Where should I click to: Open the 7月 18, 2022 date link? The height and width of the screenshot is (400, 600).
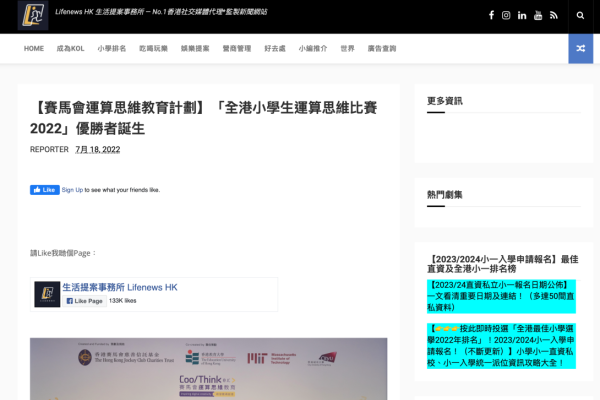(97, 149)
